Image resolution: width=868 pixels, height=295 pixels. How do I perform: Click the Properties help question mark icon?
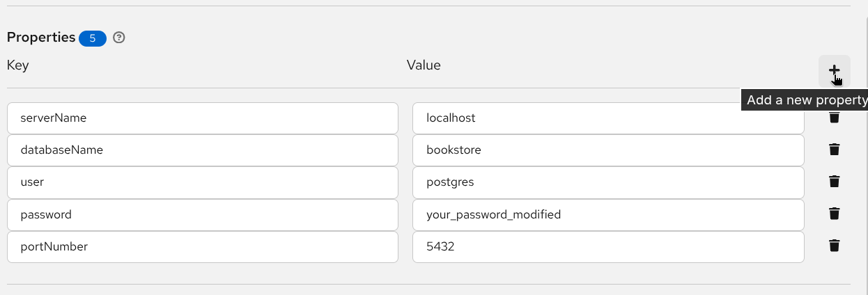tap(119, 38)
